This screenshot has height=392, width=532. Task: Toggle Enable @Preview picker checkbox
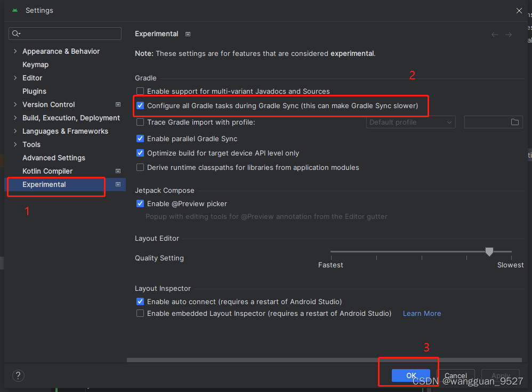pos(140,203)
